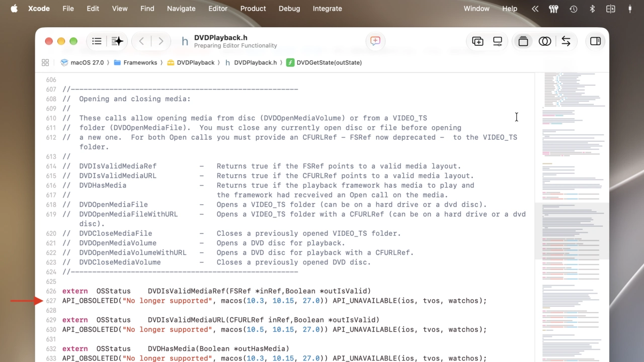This screenshot has width=644, height=362.
Task: Click the feedback speech bubble icon
Action: 375,41
